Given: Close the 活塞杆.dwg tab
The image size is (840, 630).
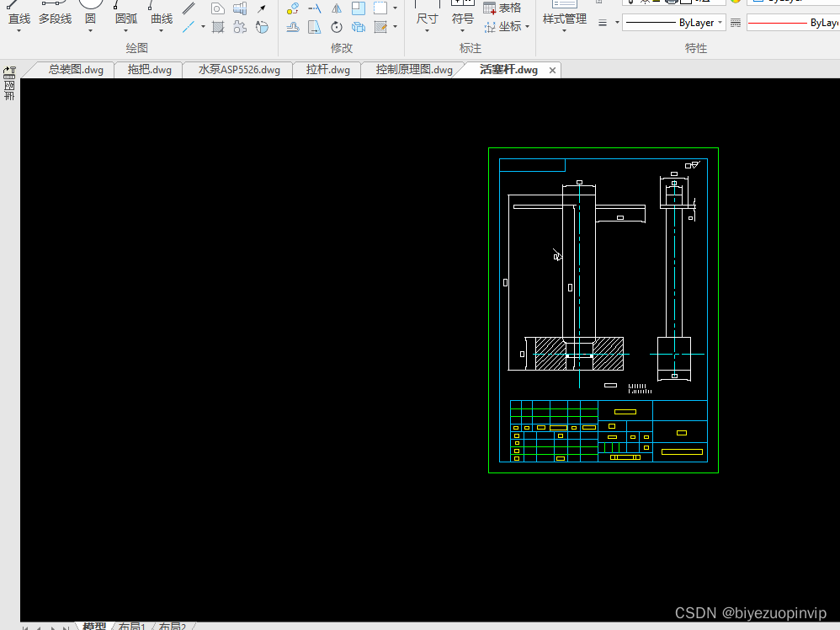Looking at the screenshot, I should 552,70.
